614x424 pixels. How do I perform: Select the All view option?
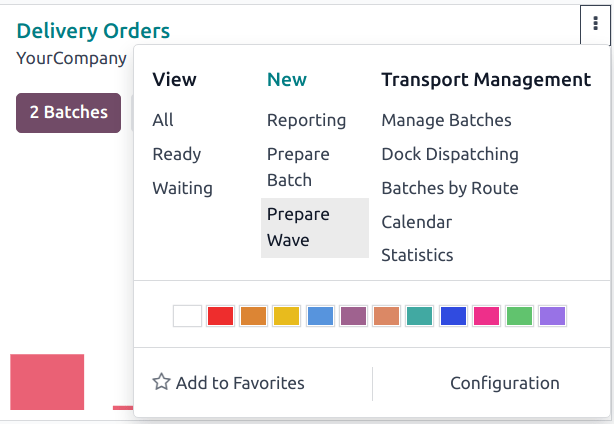[163, 120]
